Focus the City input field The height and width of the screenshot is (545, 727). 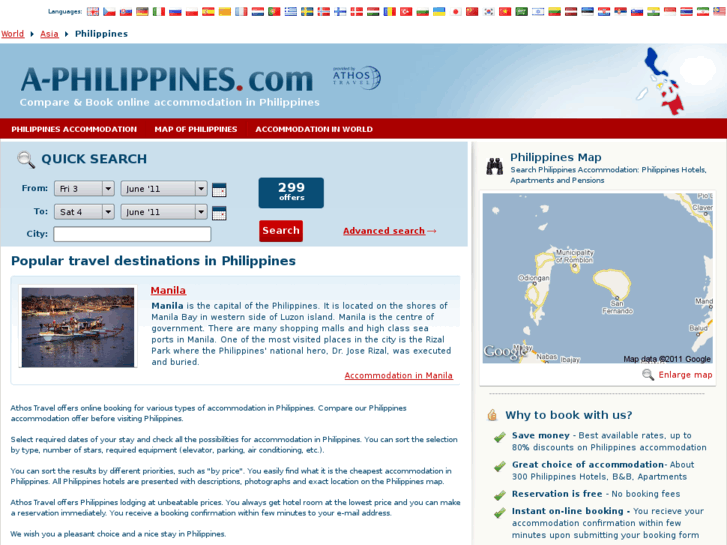point(132,234)
